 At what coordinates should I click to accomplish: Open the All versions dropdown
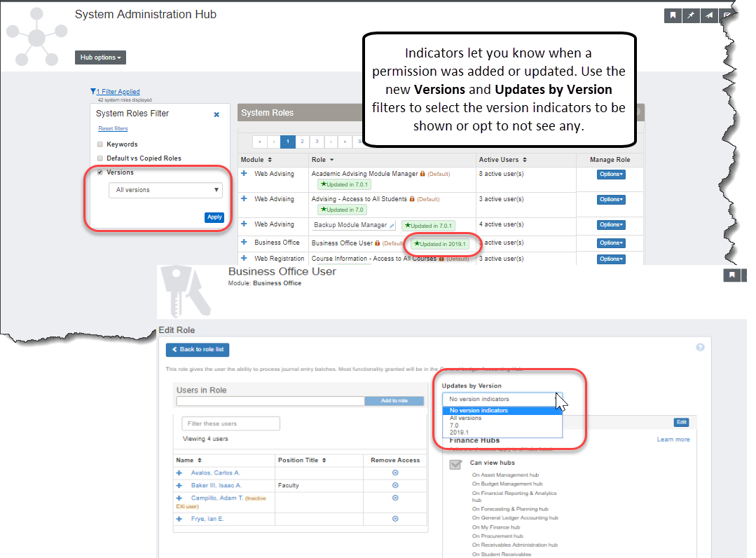point(165,190)
